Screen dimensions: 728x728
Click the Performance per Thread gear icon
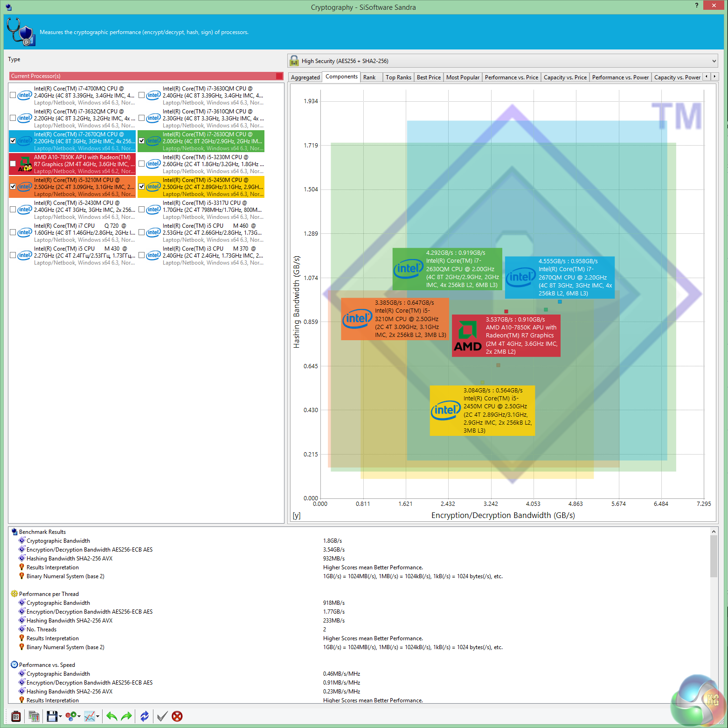[x=14, y=594]
